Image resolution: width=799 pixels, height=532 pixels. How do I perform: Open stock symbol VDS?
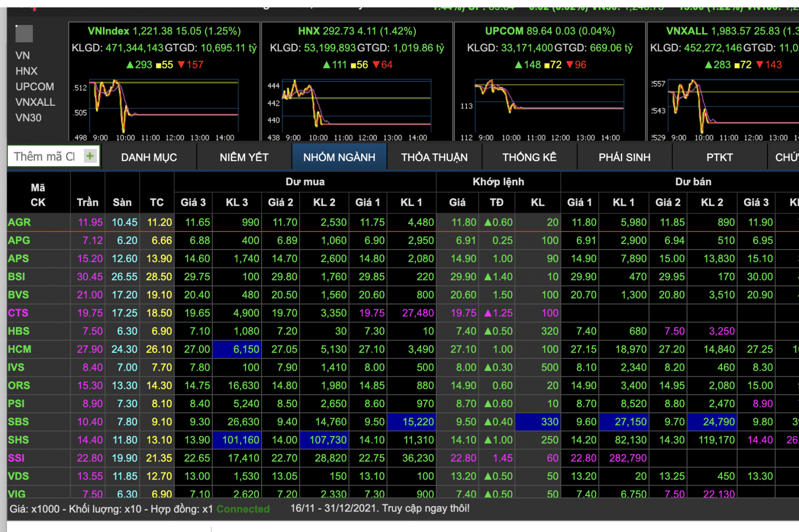tap(18, 476)
